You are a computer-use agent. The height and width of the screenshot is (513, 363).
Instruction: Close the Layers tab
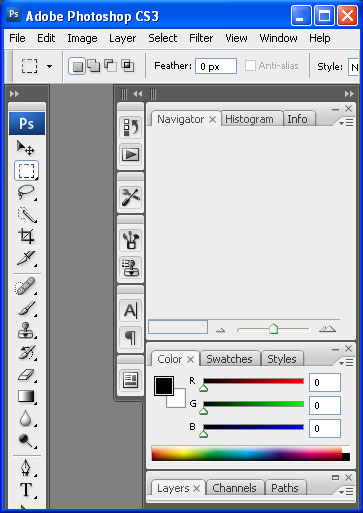point(197,488)
